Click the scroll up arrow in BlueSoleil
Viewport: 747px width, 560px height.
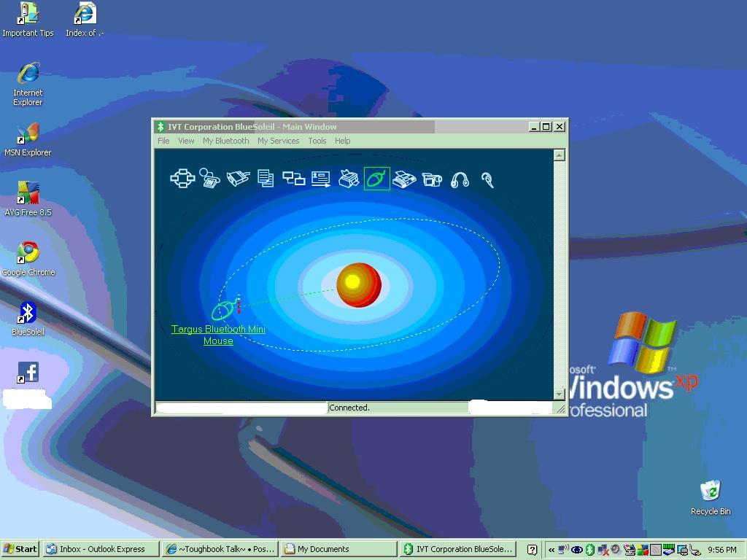pyautogui.click(x=560, y=155)
